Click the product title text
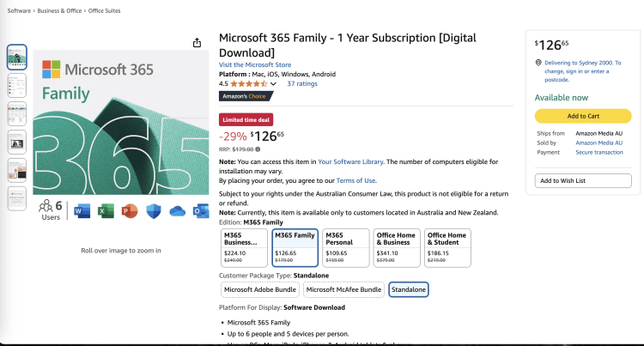 pyautogui.click(x=348, y=46)
